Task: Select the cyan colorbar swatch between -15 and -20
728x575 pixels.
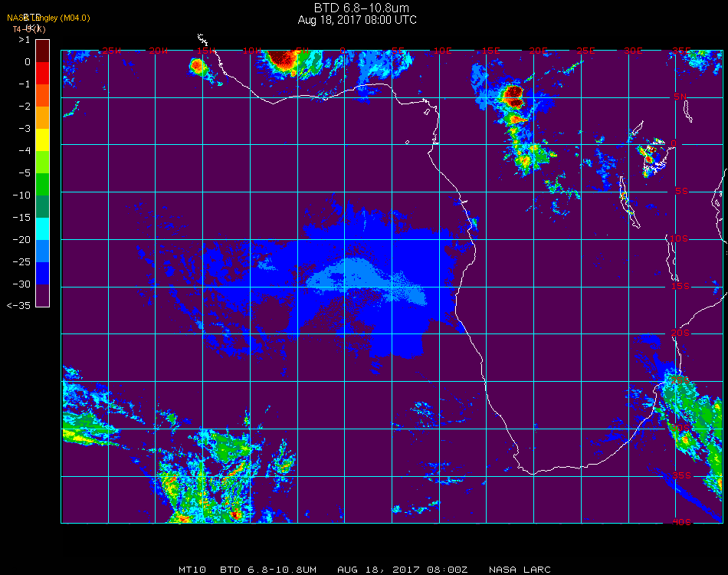Action: point(42,229)
